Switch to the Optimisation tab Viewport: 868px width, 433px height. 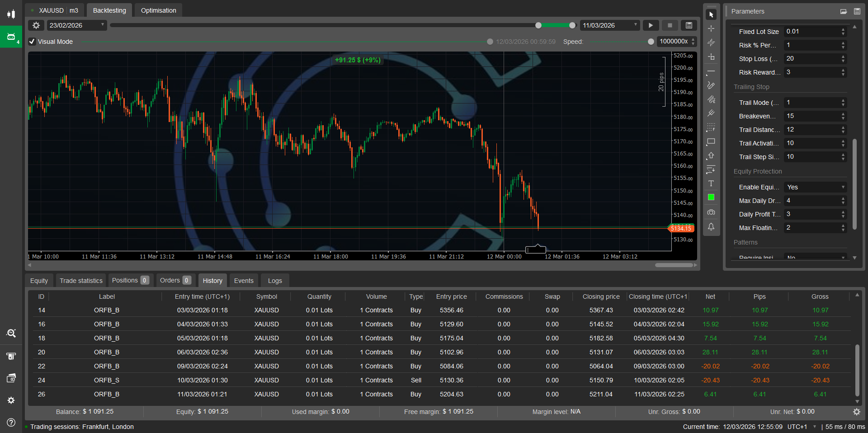tap(158, 10)
